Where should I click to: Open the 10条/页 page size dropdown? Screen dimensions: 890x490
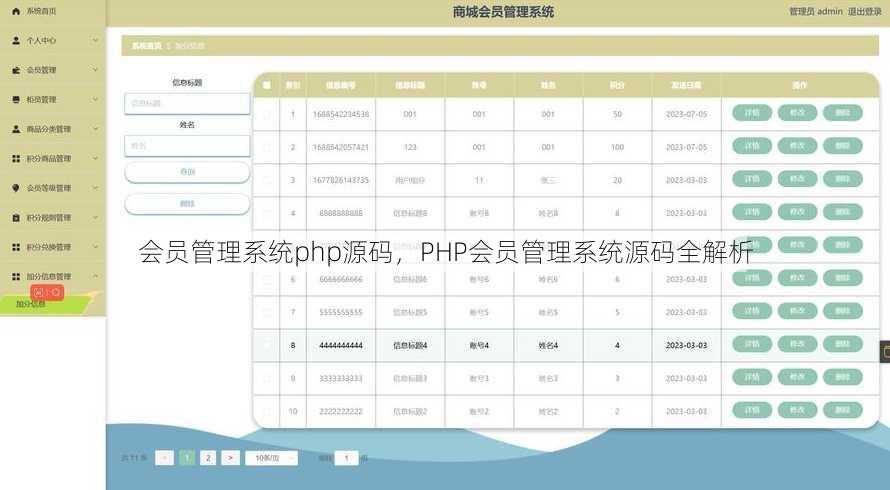pyautogui.click(x=271, y=458)
